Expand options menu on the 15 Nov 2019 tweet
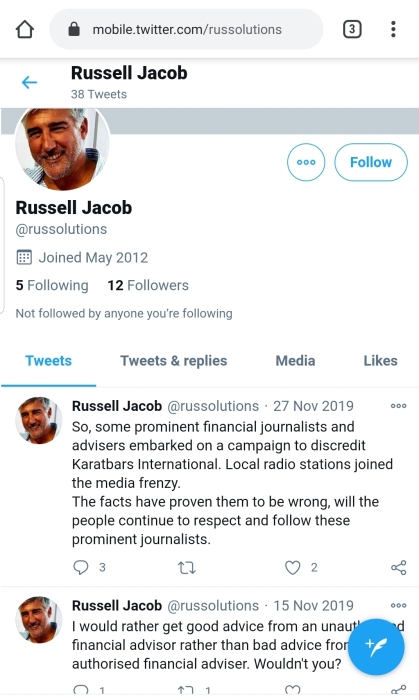419x700 pixels. [398, 605]
